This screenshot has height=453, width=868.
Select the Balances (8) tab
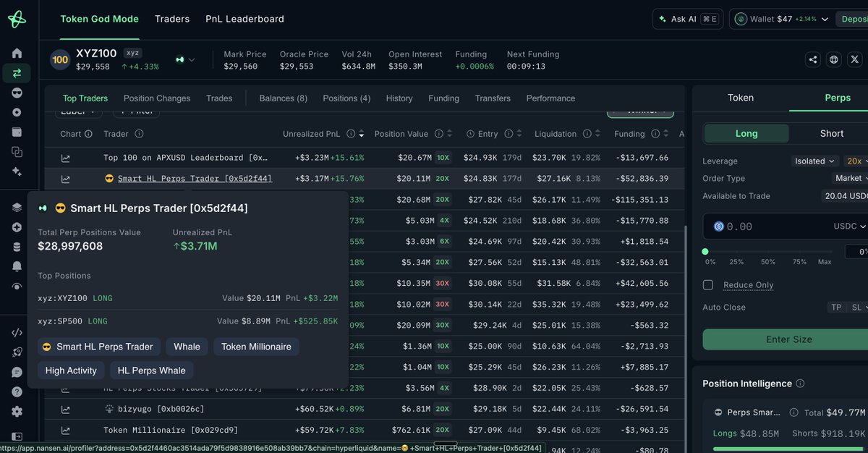pos(284,98)
